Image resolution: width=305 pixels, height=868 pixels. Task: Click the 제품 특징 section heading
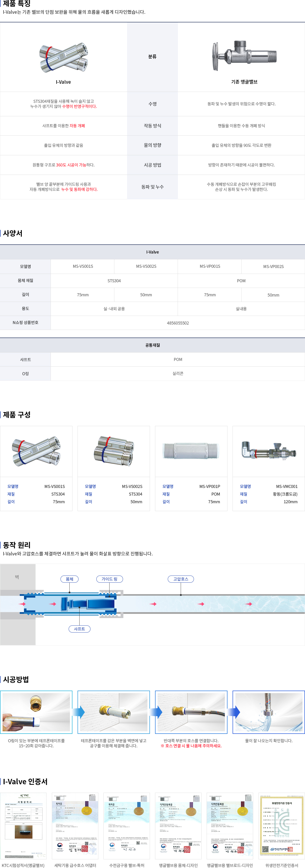click(x=17, y=4)
